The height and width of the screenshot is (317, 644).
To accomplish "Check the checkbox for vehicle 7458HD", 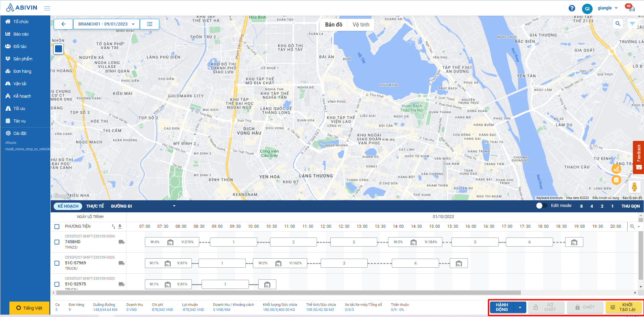I will click(x=57, y=242).
